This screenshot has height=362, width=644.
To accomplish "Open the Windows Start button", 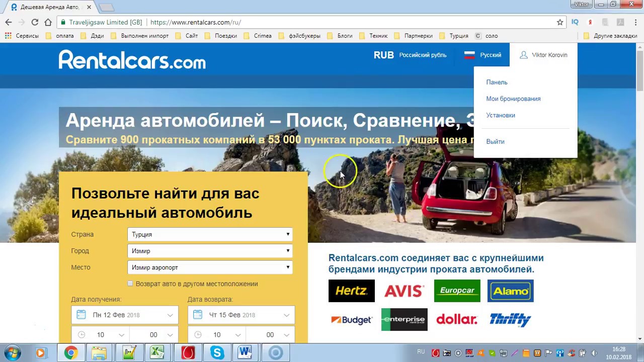I will point(13,353).
